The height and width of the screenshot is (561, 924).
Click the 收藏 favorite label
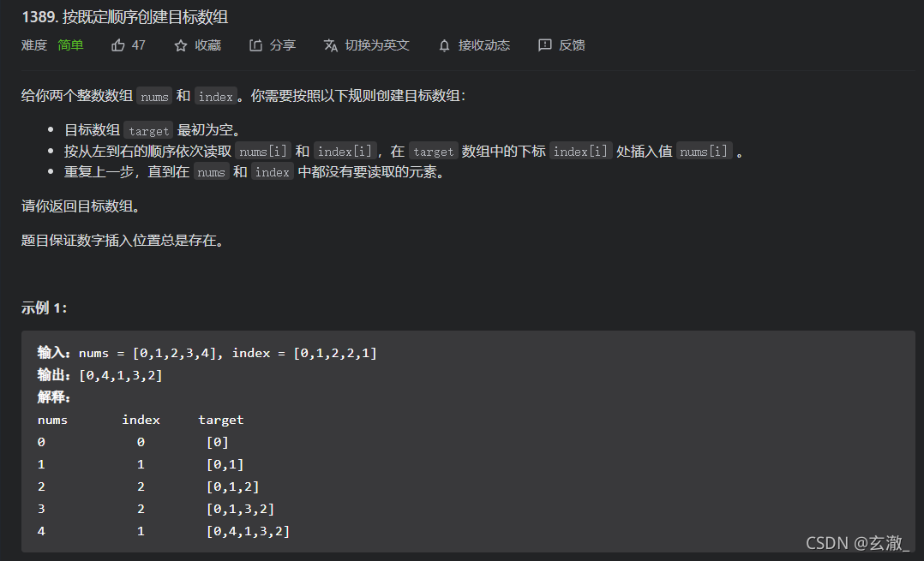pos(208,45)
